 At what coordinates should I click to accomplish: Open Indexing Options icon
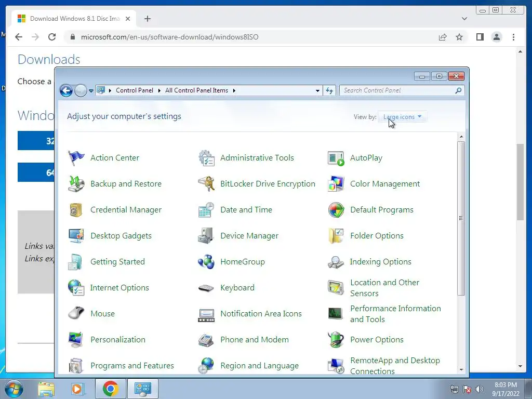[x=336, y=262]
